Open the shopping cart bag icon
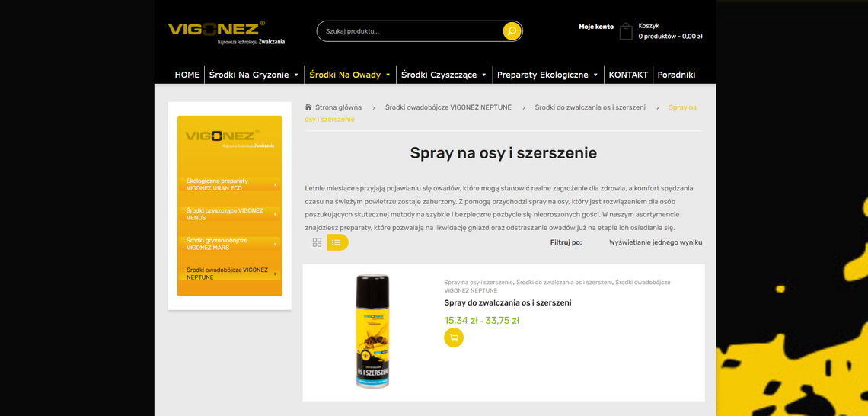This screenshot has width=868, height=416. (x=626, y=31)
